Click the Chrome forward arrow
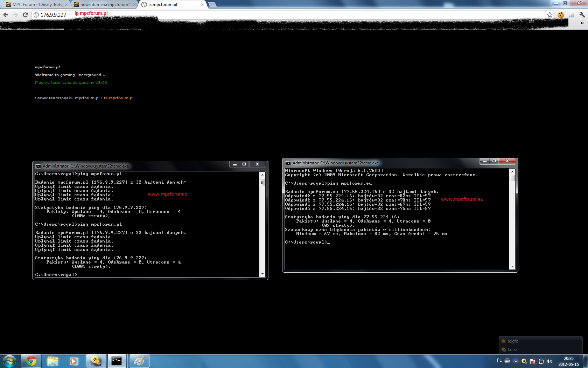This screenshot has width=588, height=368. pyautogui.click(x=15, y=15)
